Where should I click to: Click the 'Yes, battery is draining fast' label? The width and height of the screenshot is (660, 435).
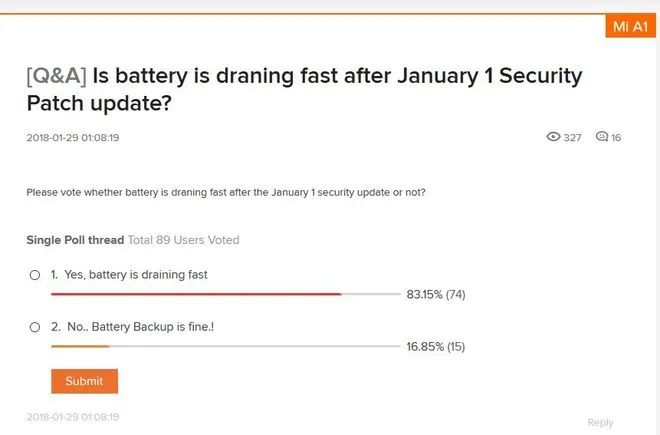pyautogui.click(x=135, y=274)
